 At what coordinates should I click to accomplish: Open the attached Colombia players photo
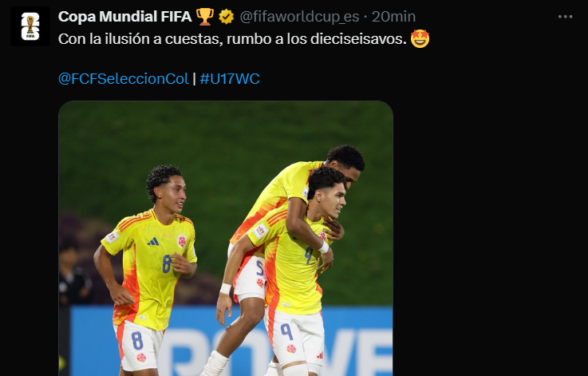coord(226,238)
